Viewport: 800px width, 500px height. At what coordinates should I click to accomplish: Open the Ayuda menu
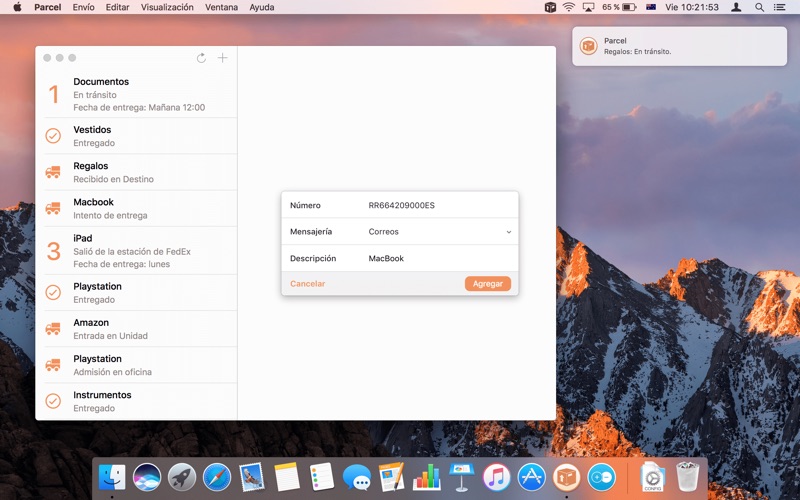(x=262, y=7)
